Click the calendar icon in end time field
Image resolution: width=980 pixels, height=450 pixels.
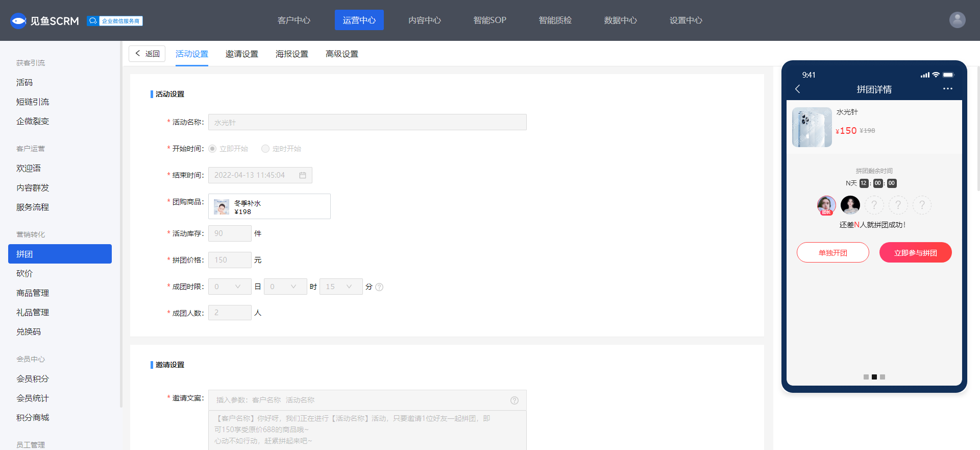(303, 175)
